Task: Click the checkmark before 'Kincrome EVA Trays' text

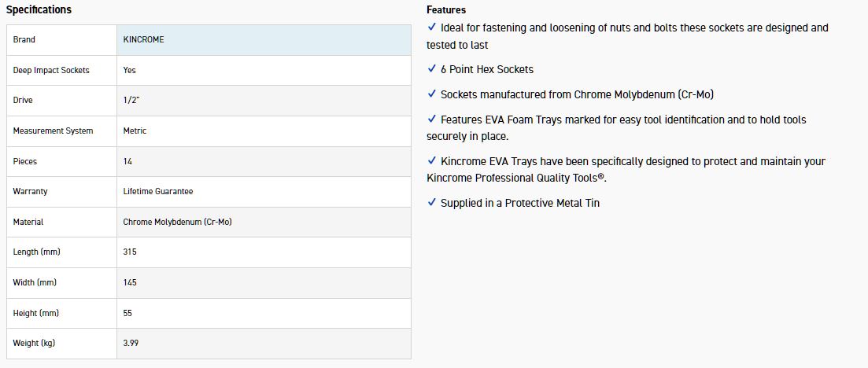Action: [x=431, y=161]
